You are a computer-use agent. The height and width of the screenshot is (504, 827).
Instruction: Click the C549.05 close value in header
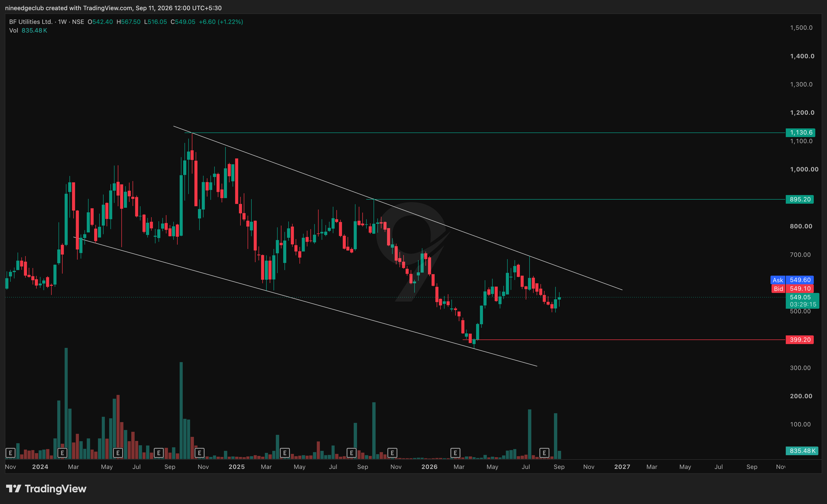click(x=183, y=22)
